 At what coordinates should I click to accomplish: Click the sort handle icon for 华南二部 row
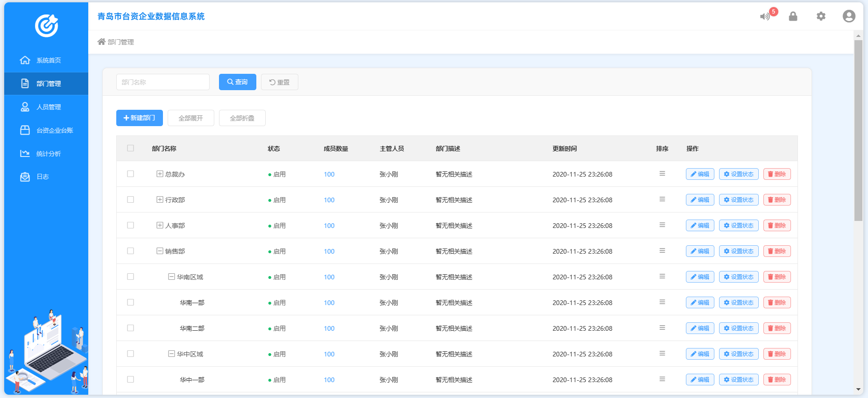click(662, 328)
